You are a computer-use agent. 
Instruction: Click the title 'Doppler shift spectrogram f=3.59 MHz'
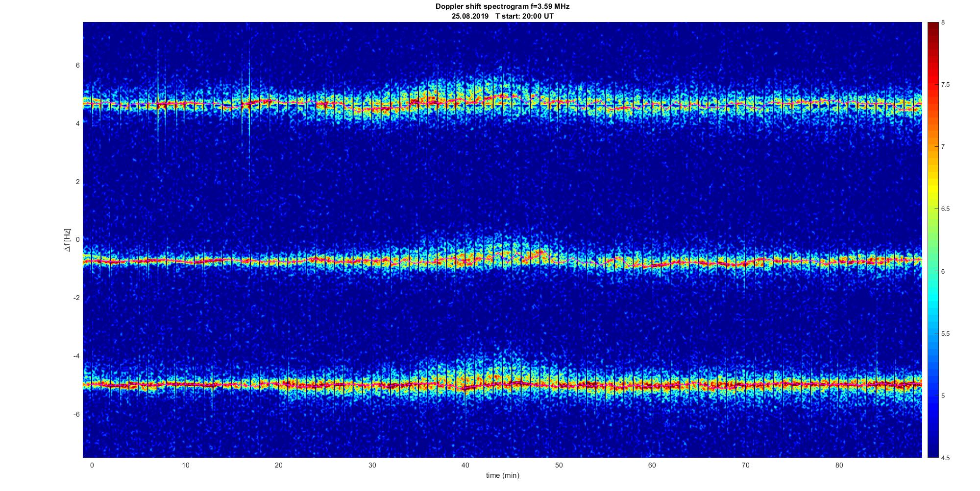point(502,6)
